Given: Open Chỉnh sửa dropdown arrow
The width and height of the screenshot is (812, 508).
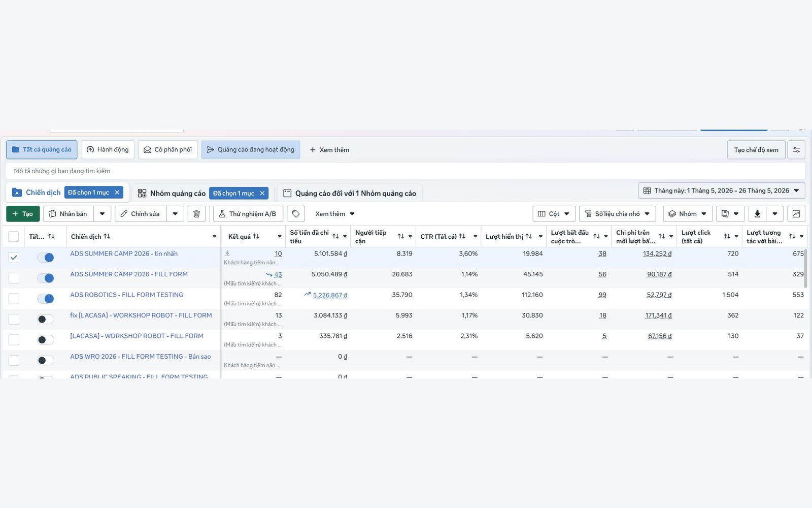Looking at the screenshot, I should pyautogui.click(x=175, y=214).
